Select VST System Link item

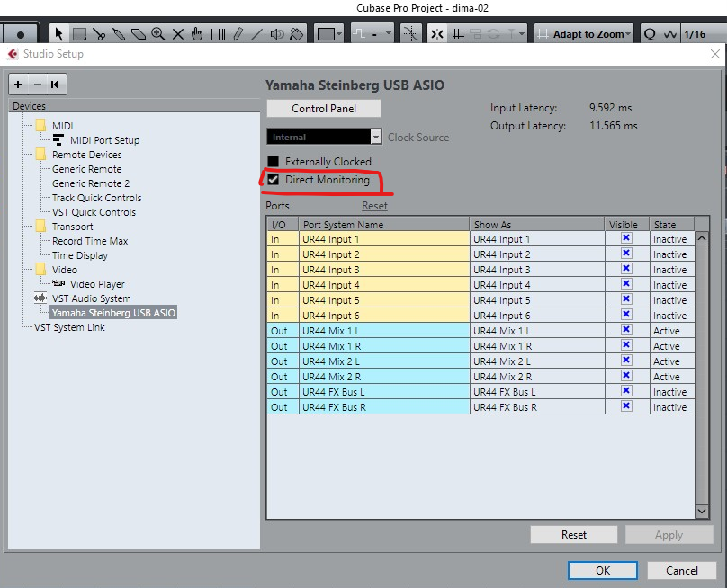(69, 326)
